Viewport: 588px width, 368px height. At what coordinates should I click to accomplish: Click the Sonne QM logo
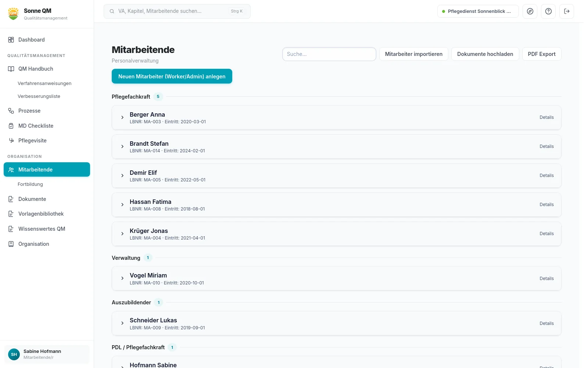[x=13, y=14]
